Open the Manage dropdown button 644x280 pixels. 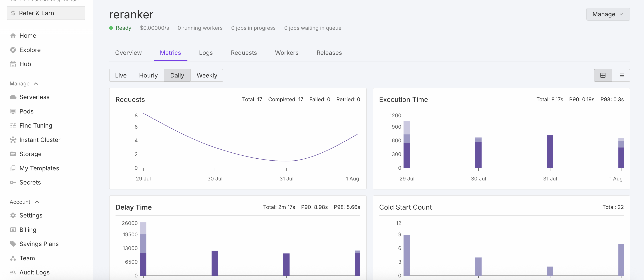coord(608,14)
